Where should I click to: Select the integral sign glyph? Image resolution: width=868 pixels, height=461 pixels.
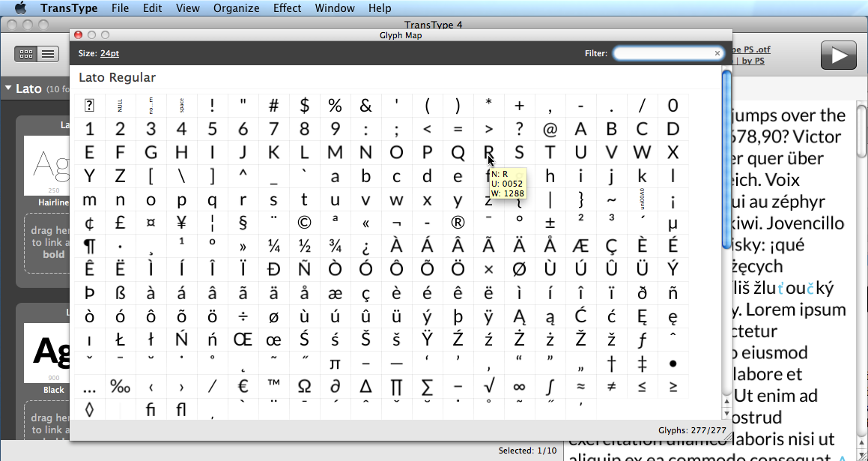click(550, 387)
